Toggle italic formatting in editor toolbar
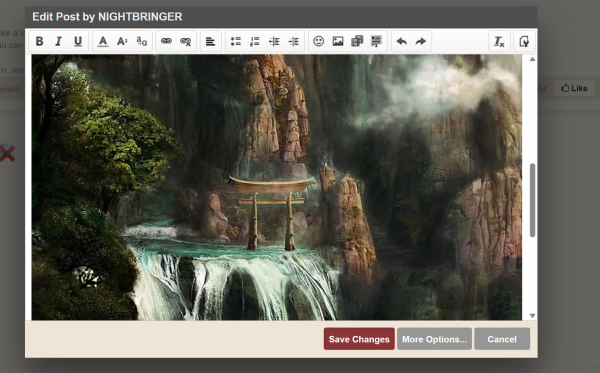The width and height of the screenshot is (600, 373). pyautogui.click(x=59, y=41)
